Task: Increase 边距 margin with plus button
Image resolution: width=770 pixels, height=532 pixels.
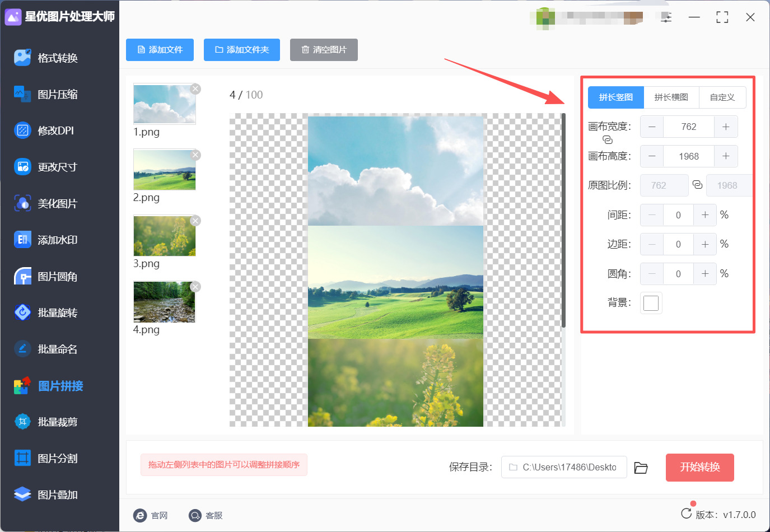Action: [x=705, y=244]
